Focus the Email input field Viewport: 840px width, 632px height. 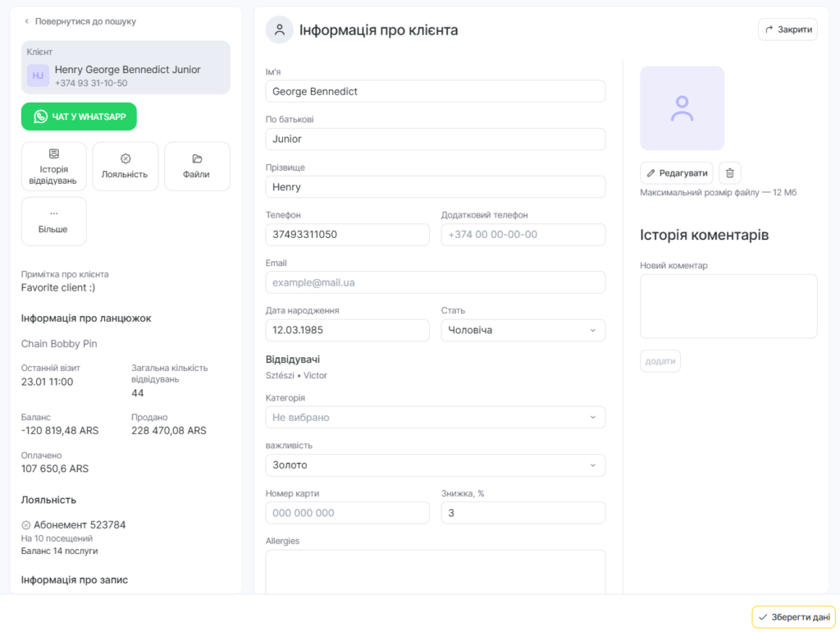click(435, 282)
